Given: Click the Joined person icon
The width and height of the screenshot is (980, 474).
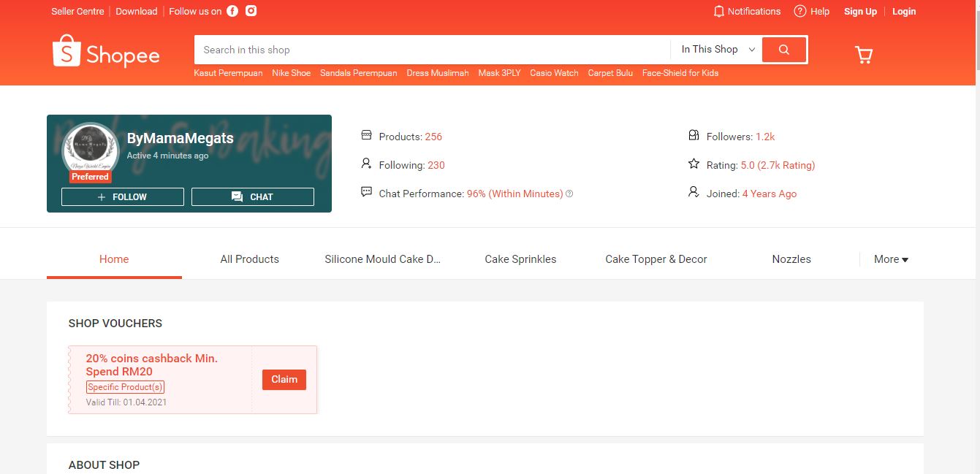Looking at the screenshot, I should pos(694,192).
